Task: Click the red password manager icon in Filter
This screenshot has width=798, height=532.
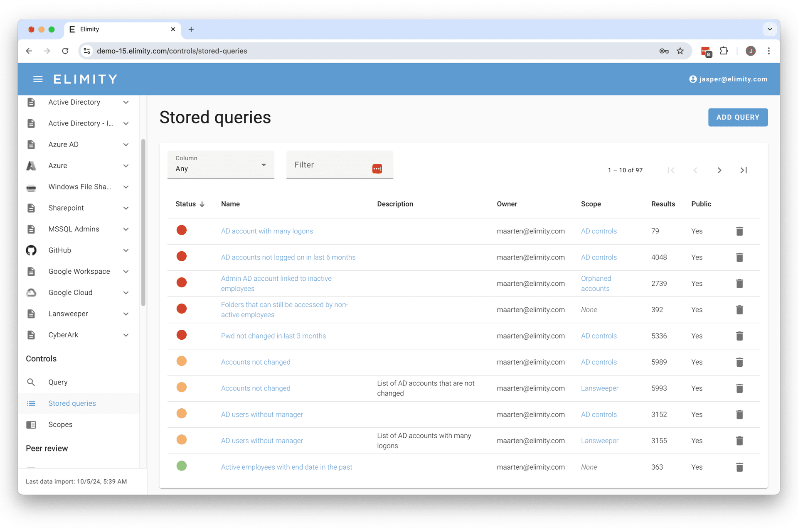Action: tap(377, 169)
